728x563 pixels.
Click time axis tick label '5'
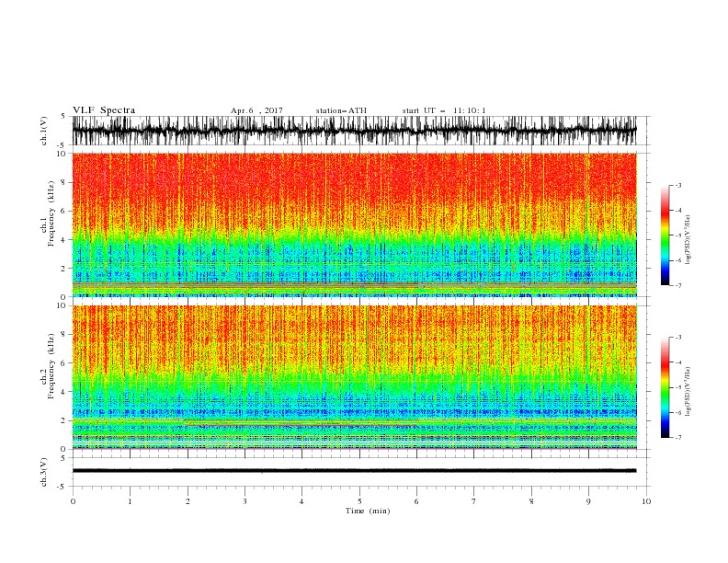tap(359, 501)
